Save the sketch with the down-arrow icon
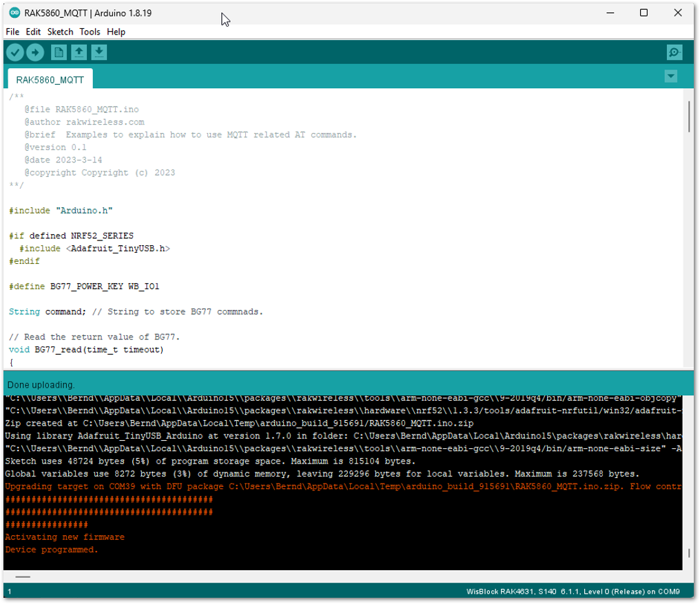Viewport: 700px width, 604px height. pos(99,52)
